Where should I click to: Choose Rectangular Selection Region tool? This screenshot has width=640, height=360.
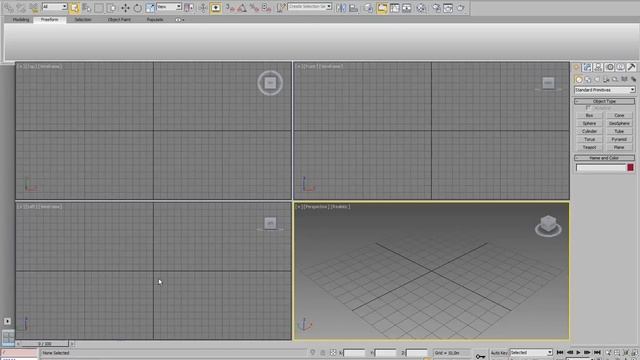tap(99, 7)
